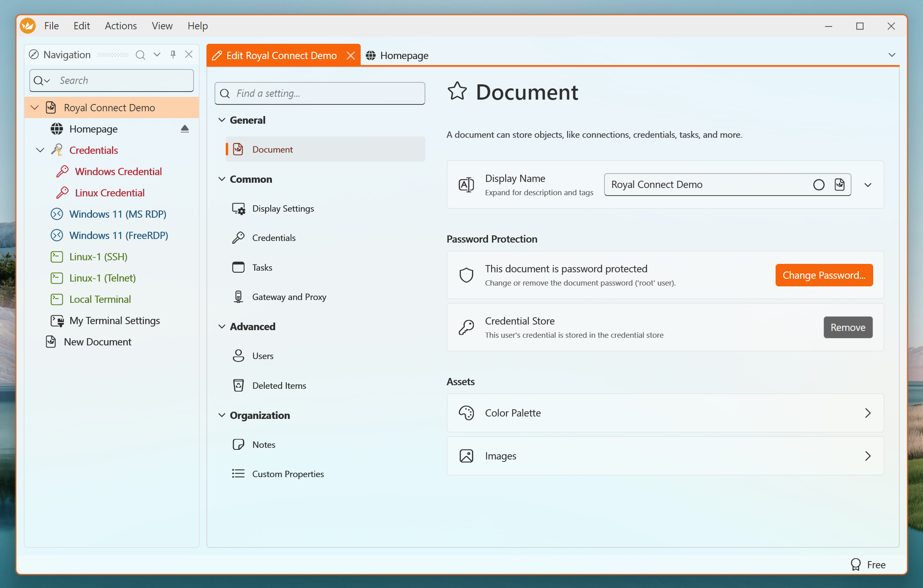Click the document icon in Display Name field
The height and width of the screenshot is (588, 923).
pyautogui.click(x=839, y=185)
